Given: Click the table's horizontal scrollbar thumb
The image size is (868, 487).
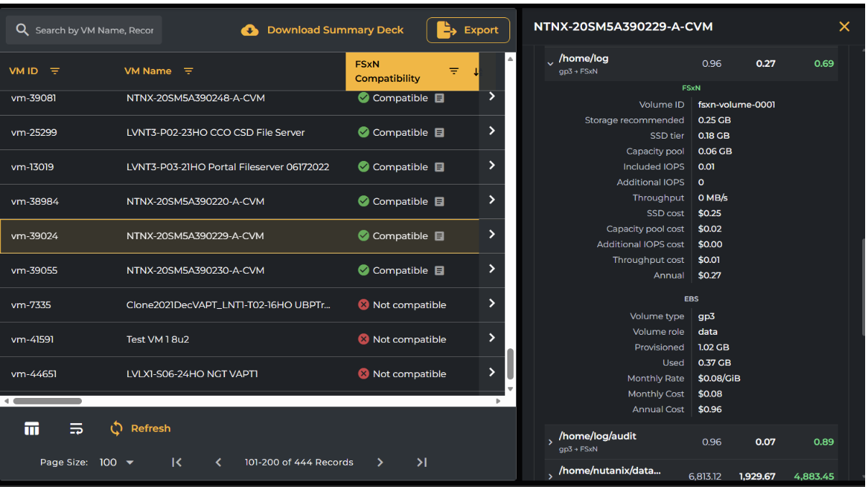Looking at the screenshot, I should tap(47, 402).
